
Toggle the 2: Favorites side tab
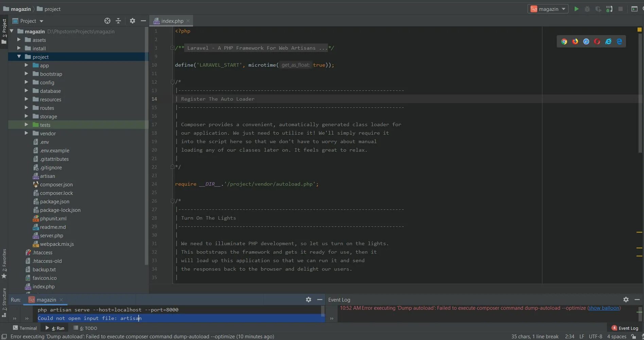(4, 264)
